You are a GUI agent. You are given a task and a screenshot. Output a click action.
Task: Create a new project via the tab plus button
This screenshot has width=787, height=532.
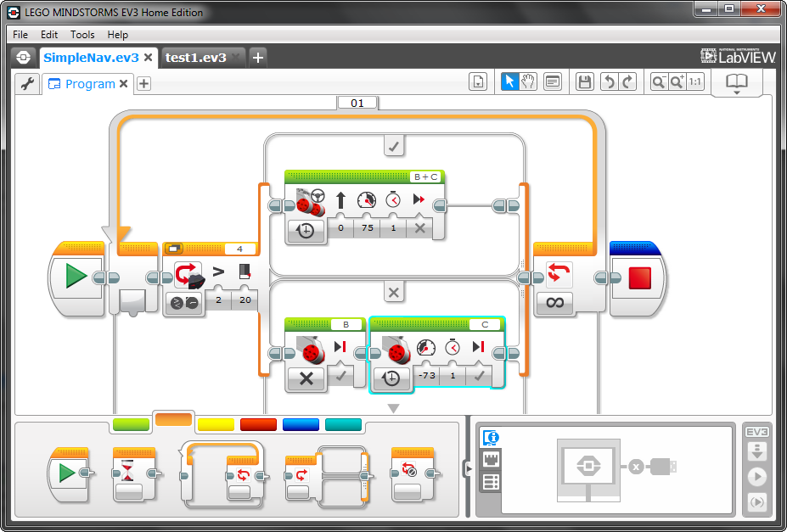[256, 58]
